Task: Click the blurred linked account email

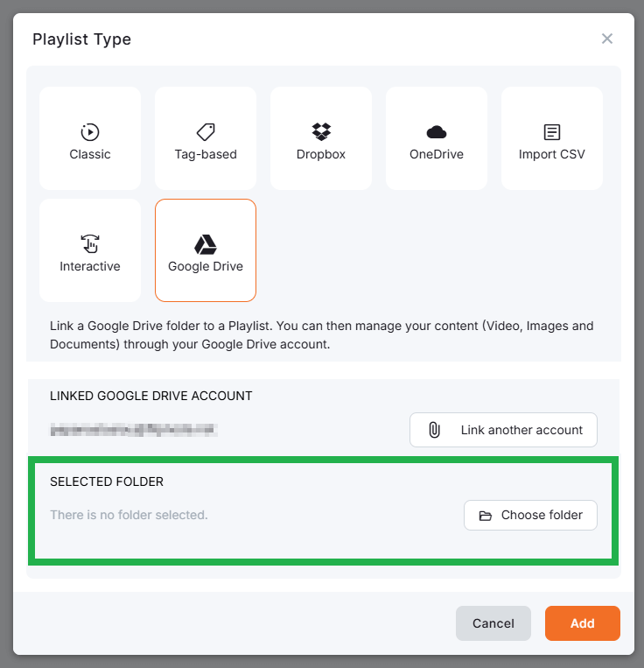Action: tap(134, 430)
